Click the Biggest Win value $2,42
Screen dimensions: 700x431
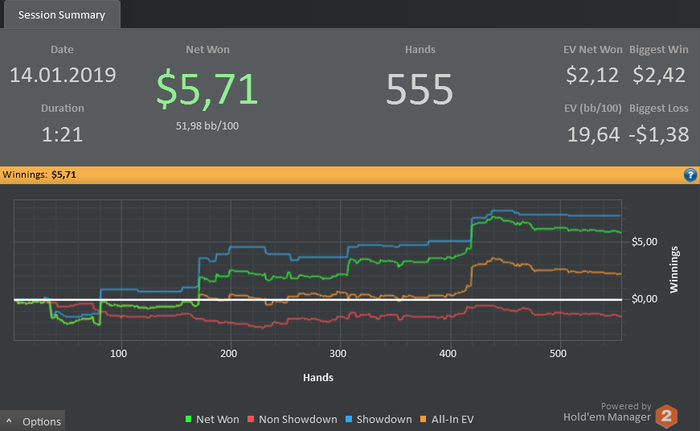click(x=658, y=75)
